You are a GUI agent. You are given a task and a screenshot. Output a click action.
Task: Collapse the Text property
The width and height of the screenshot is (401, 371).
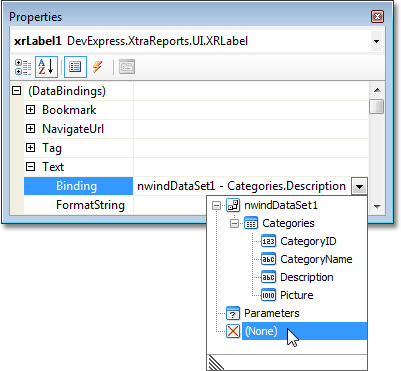click(x=30, y=167)
